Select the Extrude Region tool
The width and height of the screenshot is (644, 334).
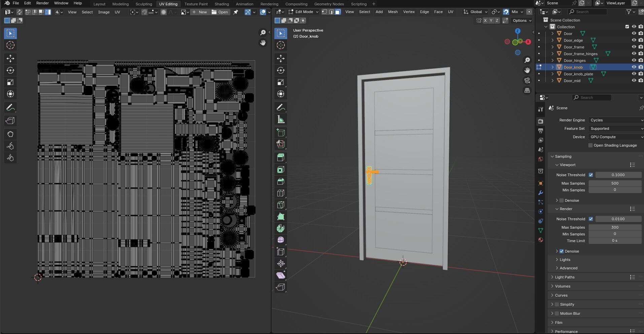point(281,158)
